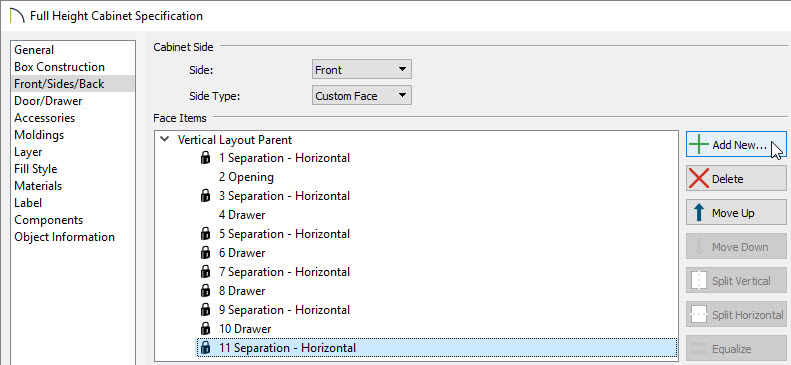Toggle the lock icon on 10 Drawer
Viewport: 791px width, 365px height.
coord(205,329)
